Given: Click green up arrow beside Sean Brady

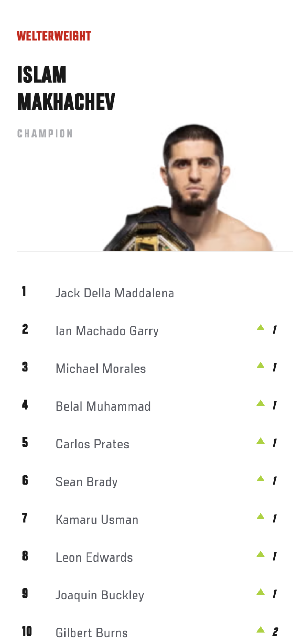Looking at the screenshot, I should (260, 478).
